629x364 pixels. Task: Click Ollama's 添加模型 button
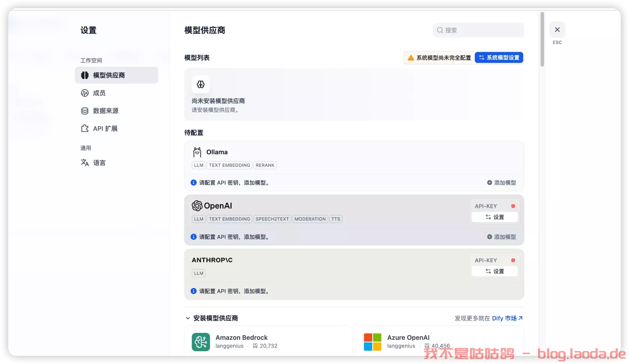pos(502,183)
